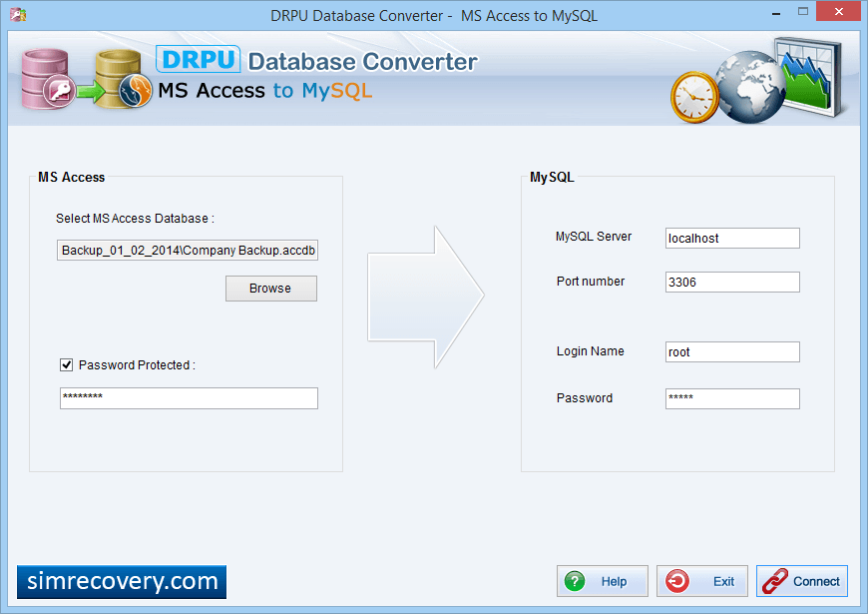Close the Database Converter window
Screen dimensions: 868x614
coord(839,12)
